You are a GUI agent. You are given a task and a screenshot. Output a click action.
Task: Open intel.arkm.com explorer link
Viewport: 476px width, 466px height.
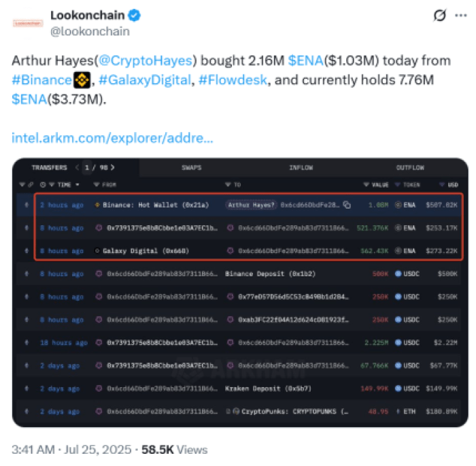click(x=112, y=138)
